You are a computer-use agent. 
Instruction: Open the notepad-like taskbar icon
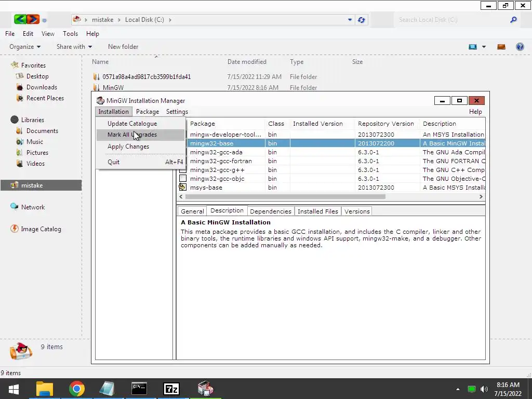point(107,389)
